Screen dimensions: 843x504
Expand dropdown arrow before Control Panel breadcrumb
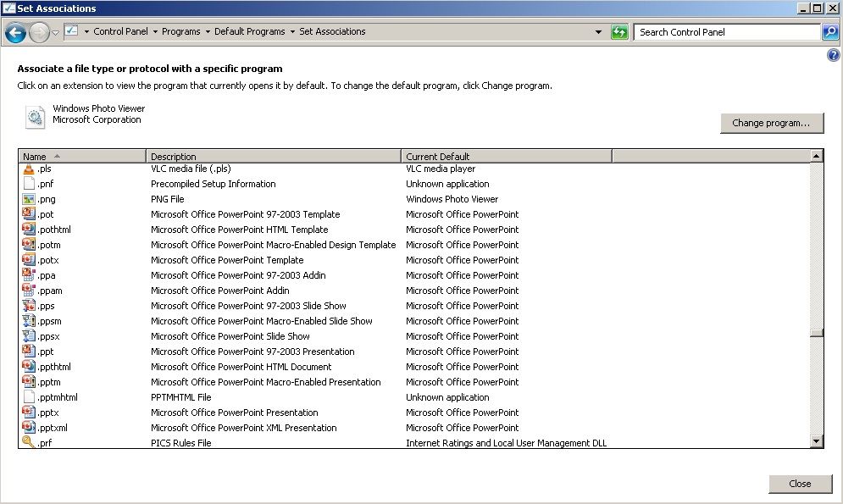point(86,31)
